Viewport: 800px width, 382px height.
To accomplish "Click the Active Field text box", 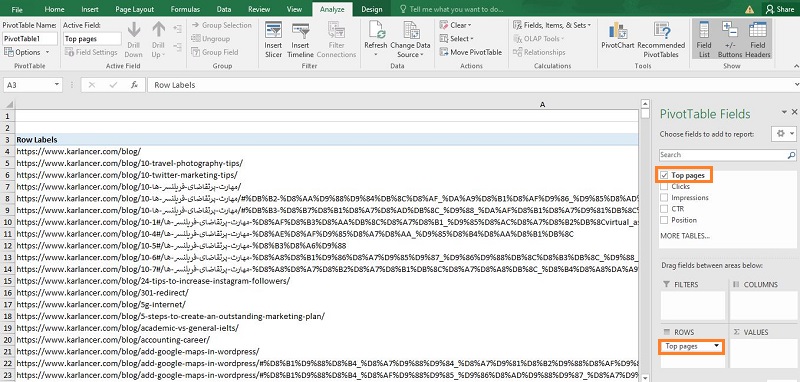I will tap(92, 39).
